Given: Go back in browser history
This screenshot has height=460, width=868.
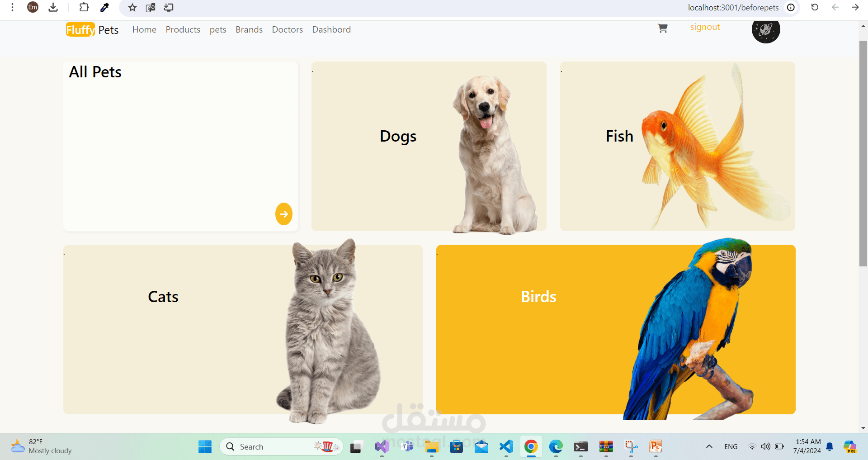Looking at the screenshot, I should (835, 7).
